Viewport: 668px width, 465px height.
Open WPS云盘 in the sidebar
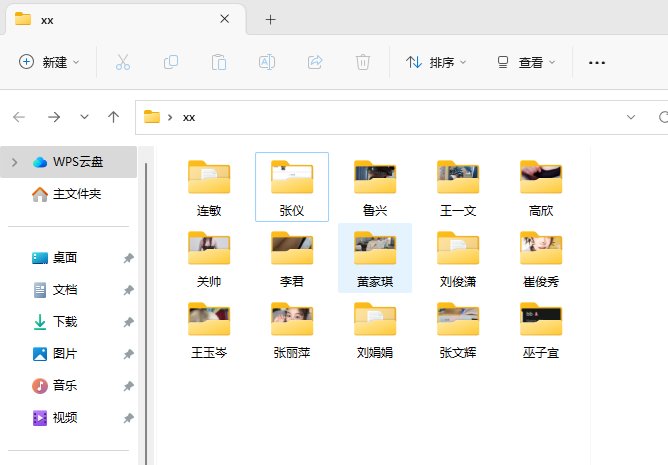click(68, 162)
